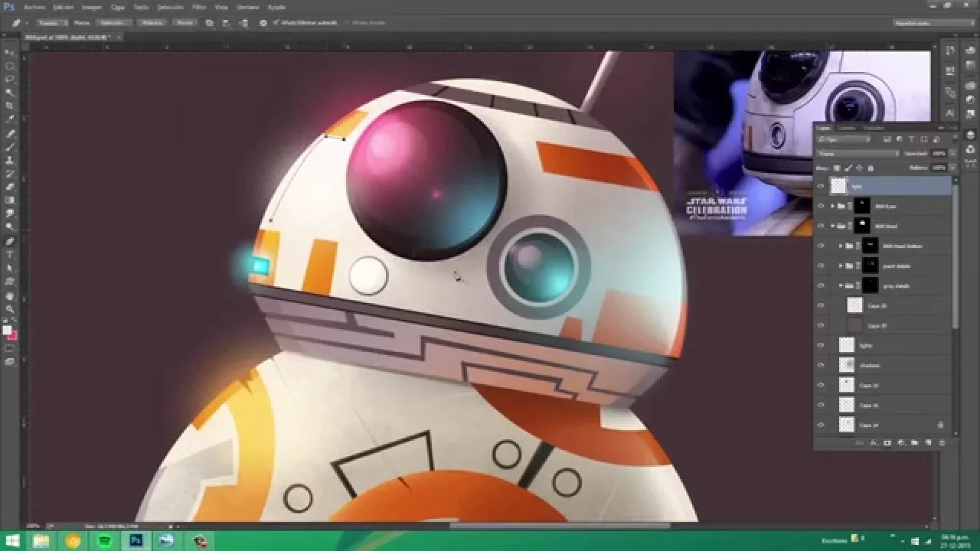Select the Quick Selection tool

coord(10,92)
